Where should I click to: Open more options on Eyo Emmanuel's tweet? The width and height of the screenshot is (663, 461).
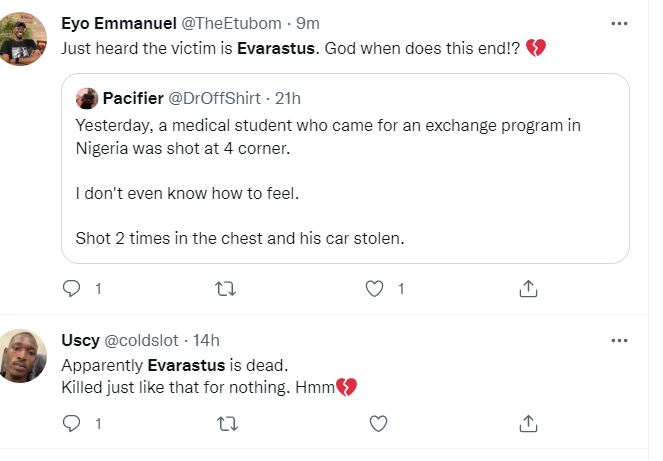click(618, 24)
